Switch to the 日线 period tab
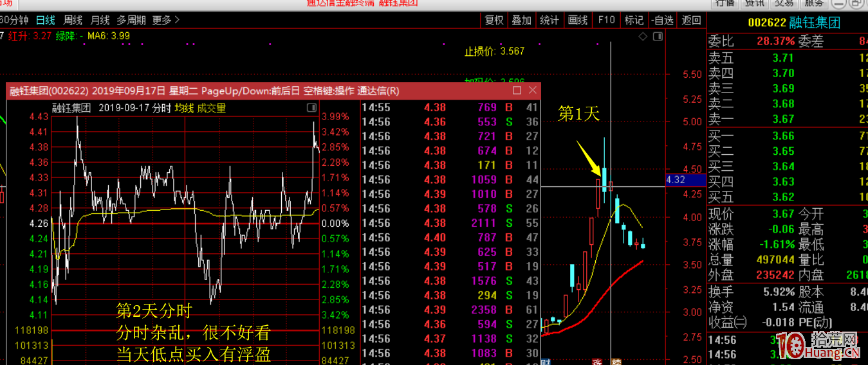Image resolution: width=868 pixels, height=365 pixels. [x=45, y=20]
